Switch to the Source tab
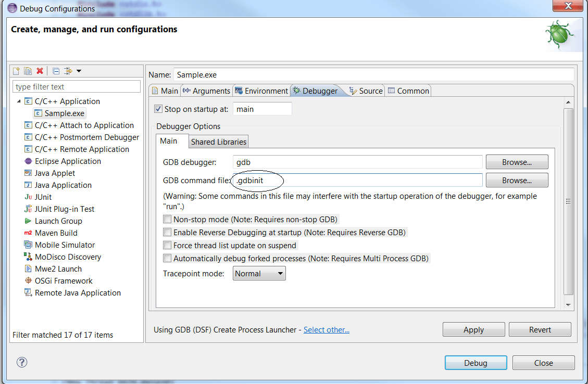 point(366,91)
